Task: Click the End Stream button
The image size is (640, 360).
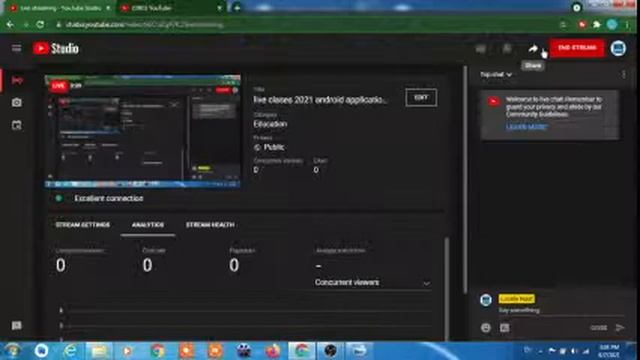Action: click(x=577, y=48)
